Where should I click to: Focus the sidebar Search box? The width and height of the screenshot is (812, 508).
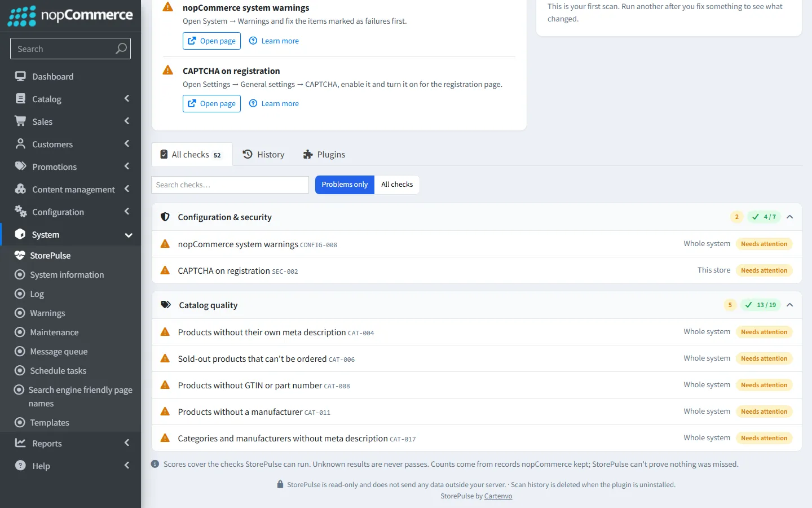(70, 49)
